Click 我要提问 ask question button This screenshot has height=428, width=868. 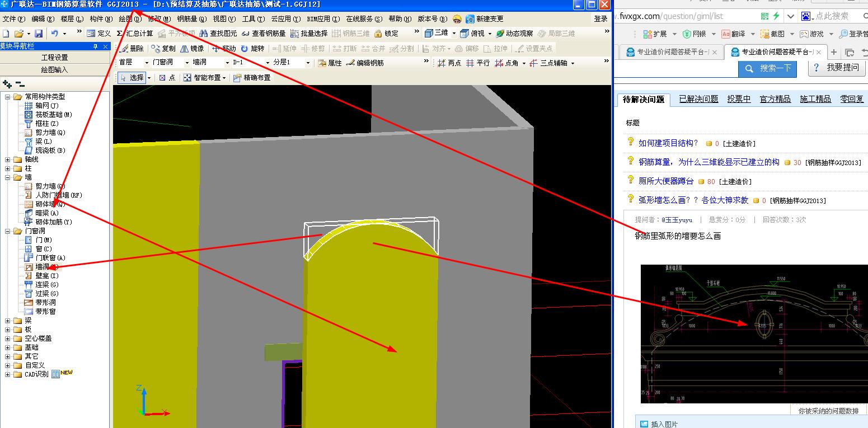tap(837, 68)
